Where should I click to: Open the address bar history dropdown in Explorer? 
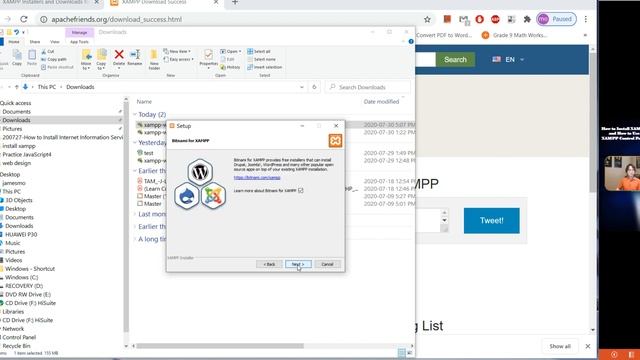coord(302,87)
